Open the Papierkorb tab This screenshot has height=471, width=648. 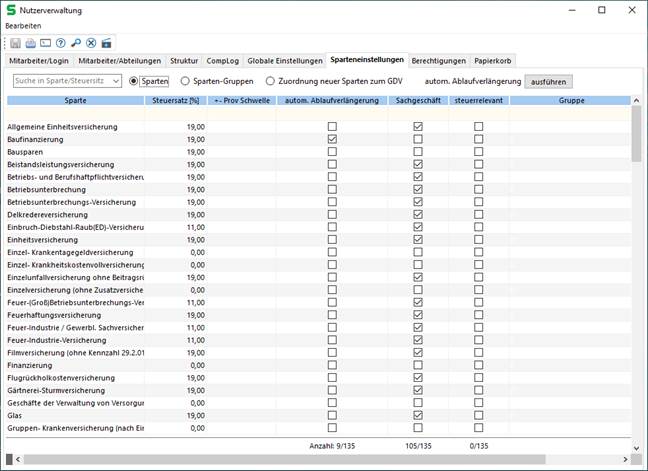point(493,60)
